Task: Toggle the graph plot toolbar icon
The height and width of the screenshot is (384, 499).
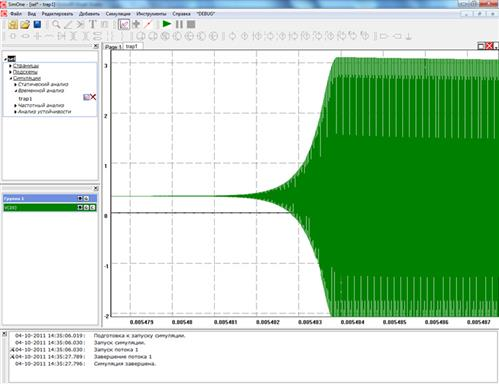Action: 124,24
